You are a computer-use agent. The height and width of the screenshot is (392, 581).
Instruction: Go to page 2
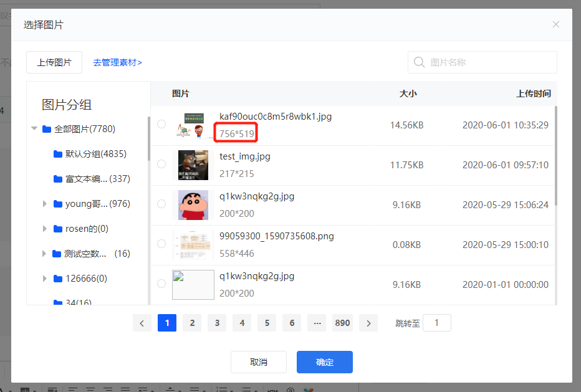click(192, 323)
